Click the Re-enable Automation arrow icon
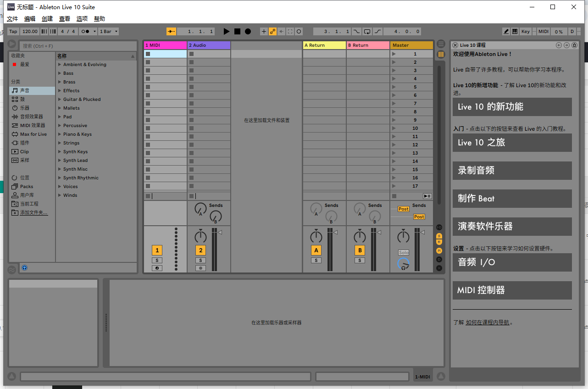The width and height of the screenshot is (588, 389). tap(282, 31)
